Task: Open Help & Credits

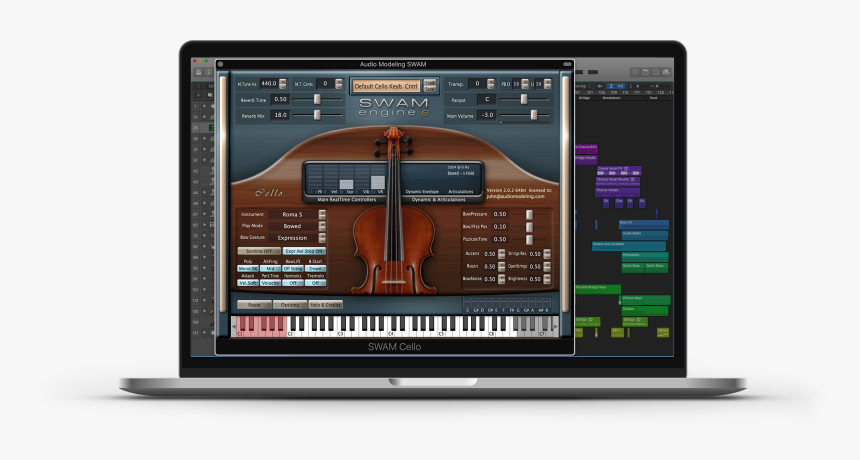Action: point(325,305)
